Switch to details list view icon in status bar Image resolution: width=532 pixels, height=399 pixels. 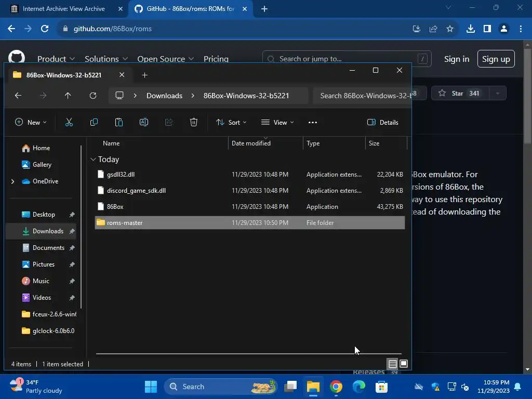tap(393, 364)
